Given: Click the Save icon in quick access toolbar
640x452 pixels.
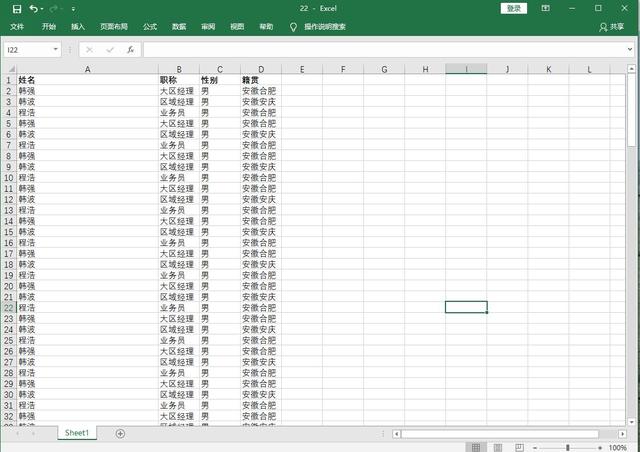Looking at the screenshot, I should 17,9.
